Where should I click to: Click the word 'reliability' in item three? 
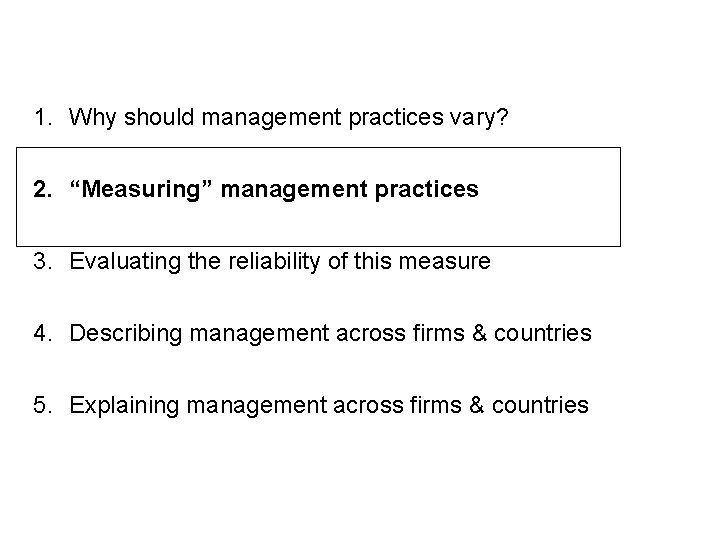pos(274,262)
